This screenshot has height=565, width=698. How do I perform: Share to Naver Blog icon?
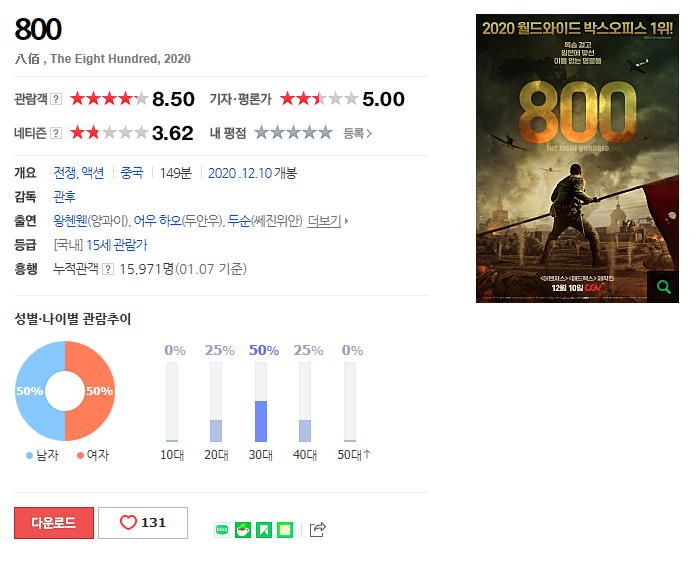tap(222, 530)
